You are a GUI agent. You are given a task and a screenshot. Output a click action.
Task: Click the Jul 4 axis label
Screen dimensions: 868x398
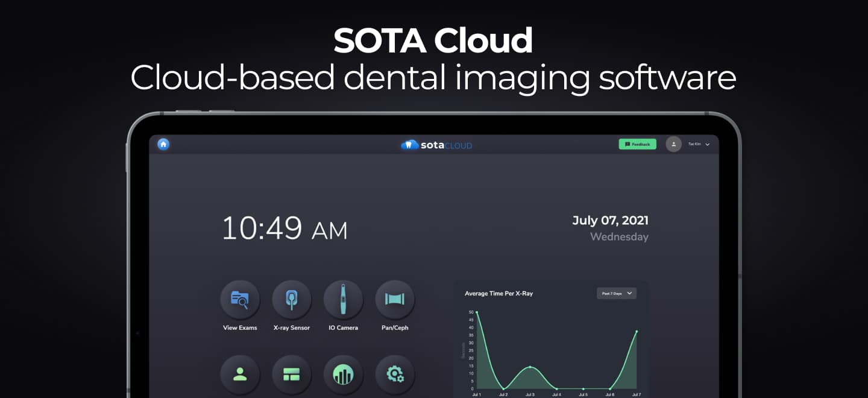pyautogui.click(x=556, y=395)
